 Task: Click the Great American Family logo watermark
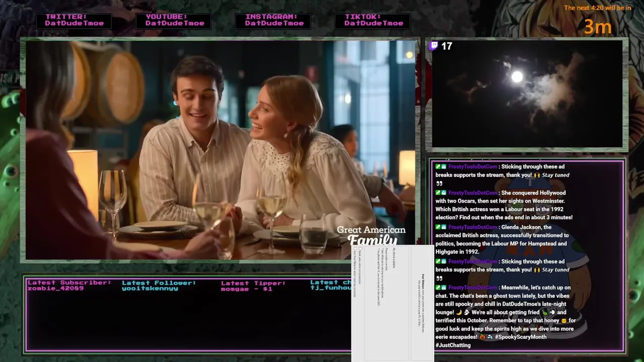coord(371,235)
